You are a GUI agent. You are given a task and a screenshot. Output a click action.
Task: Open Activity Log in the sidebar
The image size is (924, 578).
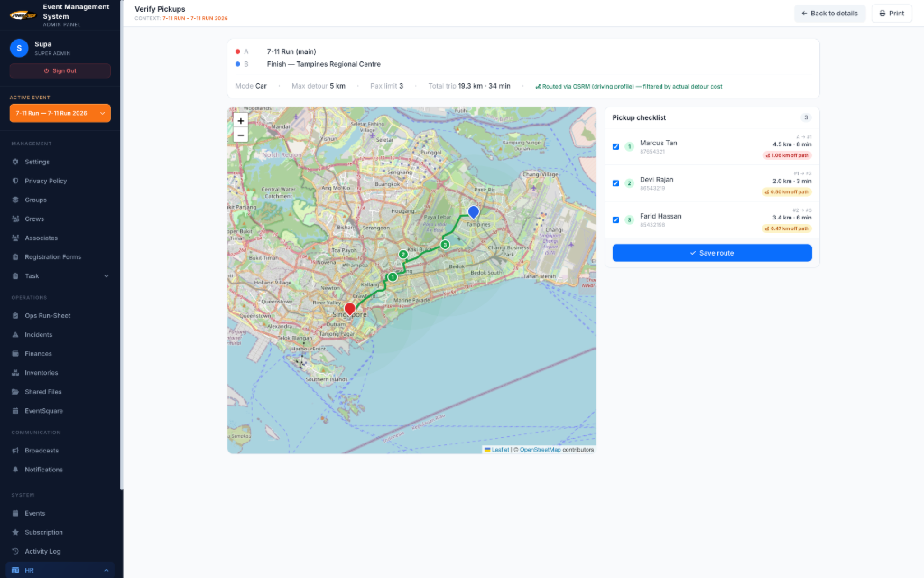tap(60, 551)
